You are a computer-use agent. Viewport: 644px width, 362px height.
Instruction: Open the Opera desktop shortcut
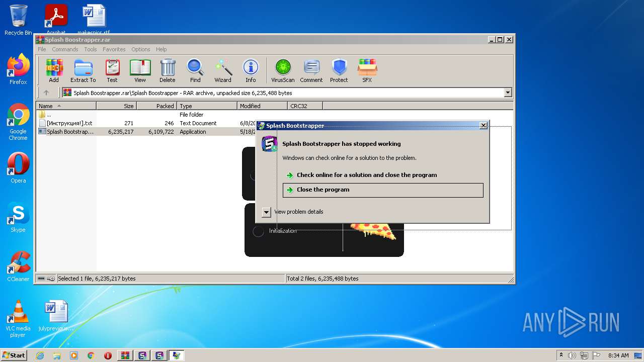click(x=18, y=168)
